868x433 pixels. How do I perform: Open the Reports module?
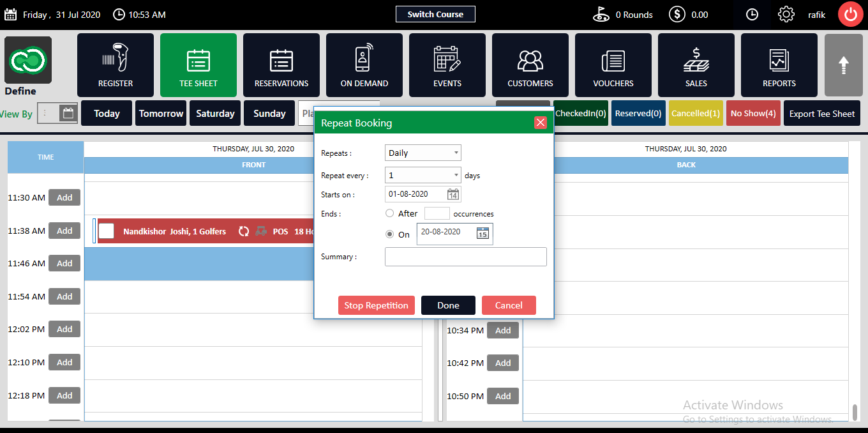point(779,65)
